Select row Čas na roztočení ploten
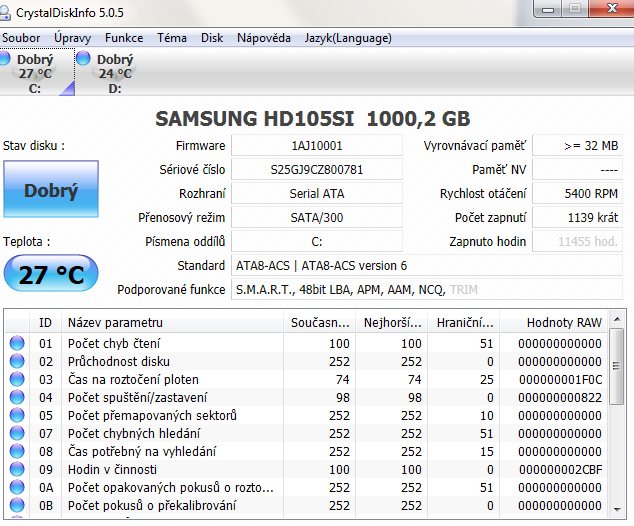 (x=306, y=379)
